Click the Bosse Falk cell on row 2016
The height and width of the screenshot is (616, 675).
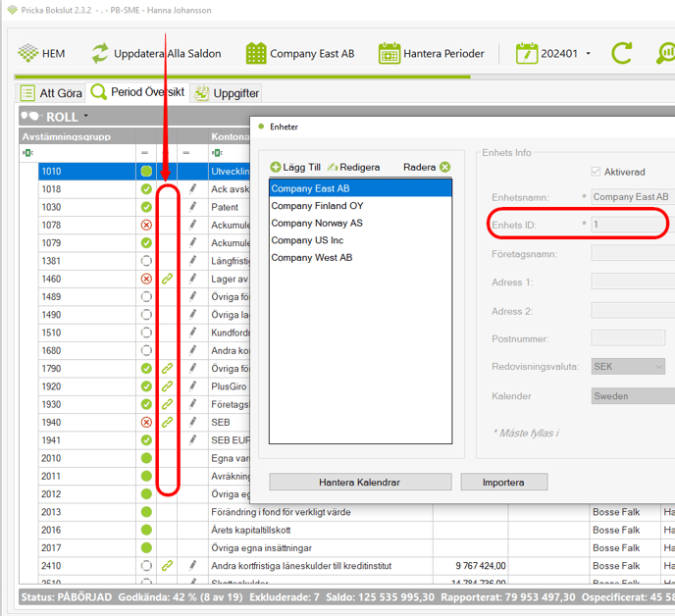624,530
